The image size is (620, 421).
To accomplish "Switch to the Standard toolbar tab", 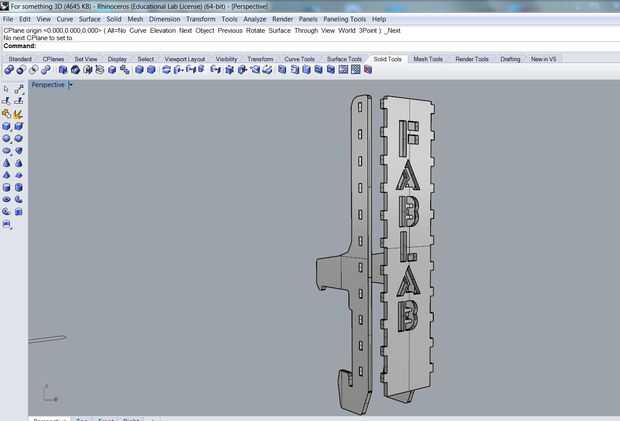I will (x=20, y=59).
